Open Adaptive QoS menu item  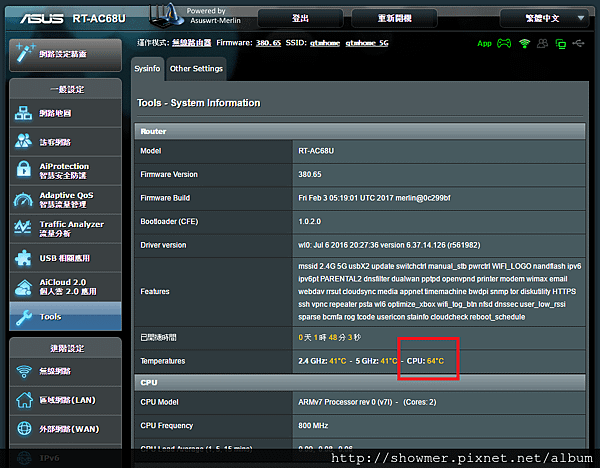point(66,200)
